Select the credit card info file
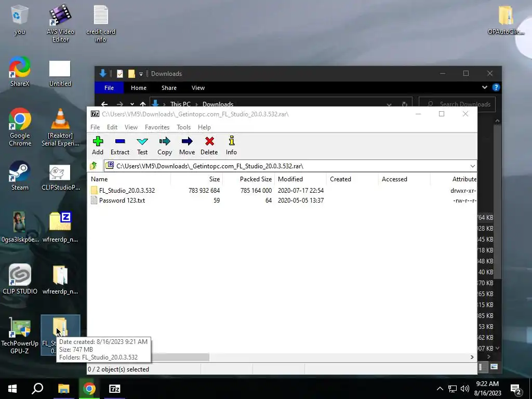The image size is (532, 399). (101, 23)
